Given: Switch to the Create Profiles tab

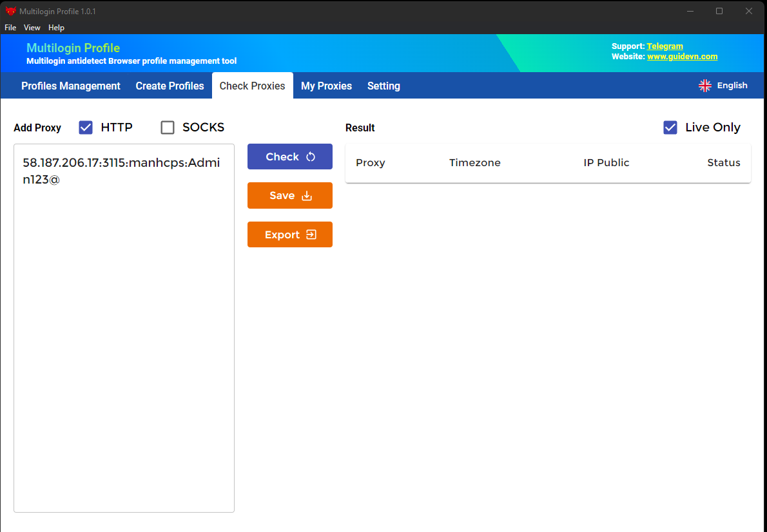Looking at the screenshot, I should (x=170, y=86).
